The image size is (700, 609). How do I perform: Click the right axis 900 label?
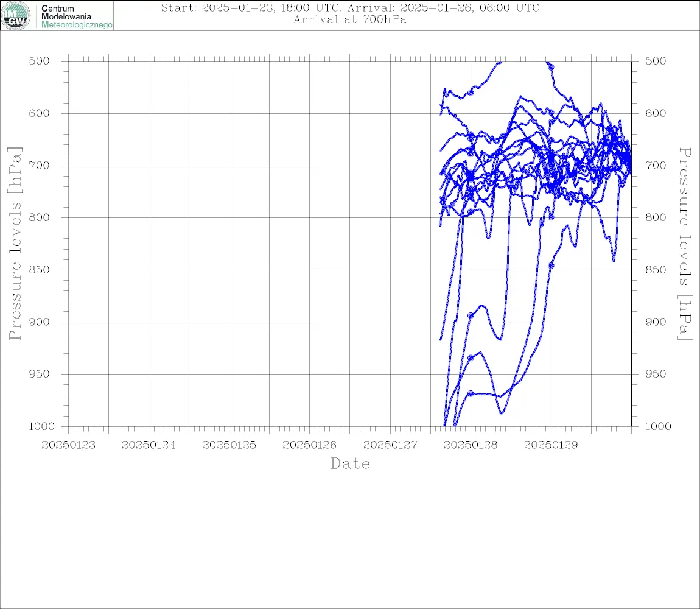pos(656,322)
